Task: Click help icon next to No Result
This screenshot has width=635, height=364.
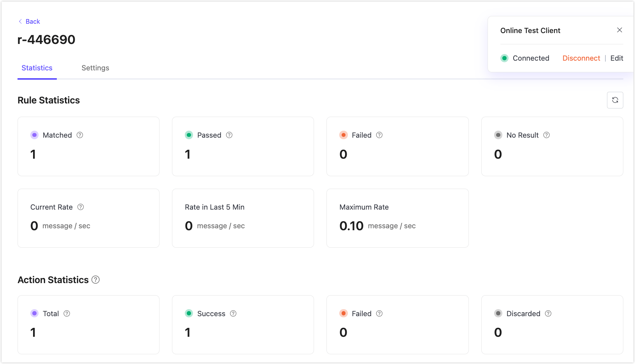Action: (x=546, y=135)
